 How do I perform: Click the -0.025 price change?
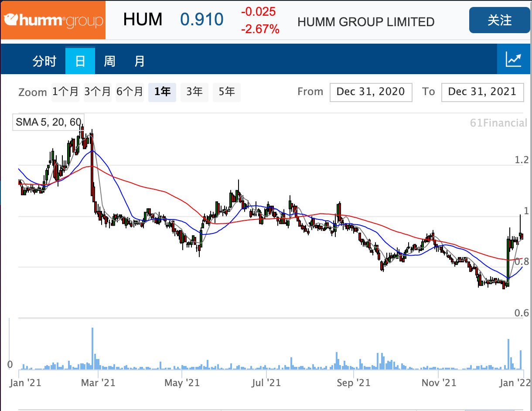[259, 11]
